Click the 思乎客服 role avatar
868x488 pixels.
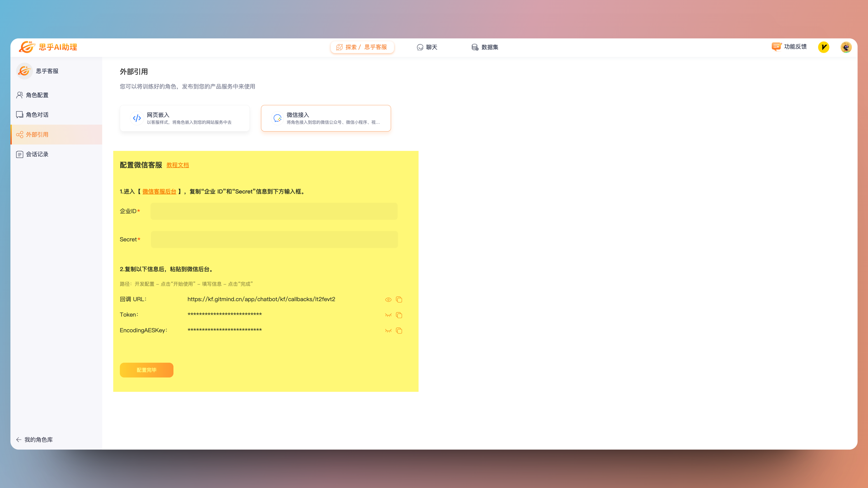click(24, 71)
